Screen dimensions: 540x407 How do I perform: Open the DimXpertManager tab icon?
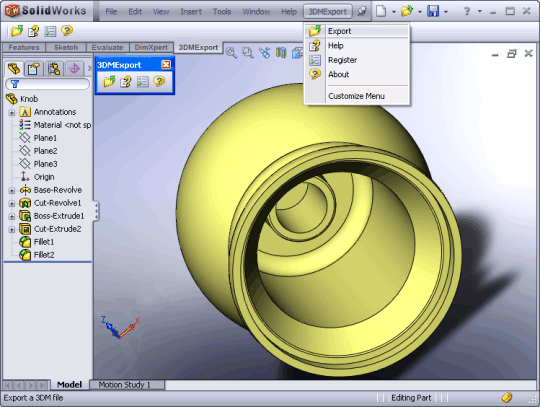[x=74, y=69]
